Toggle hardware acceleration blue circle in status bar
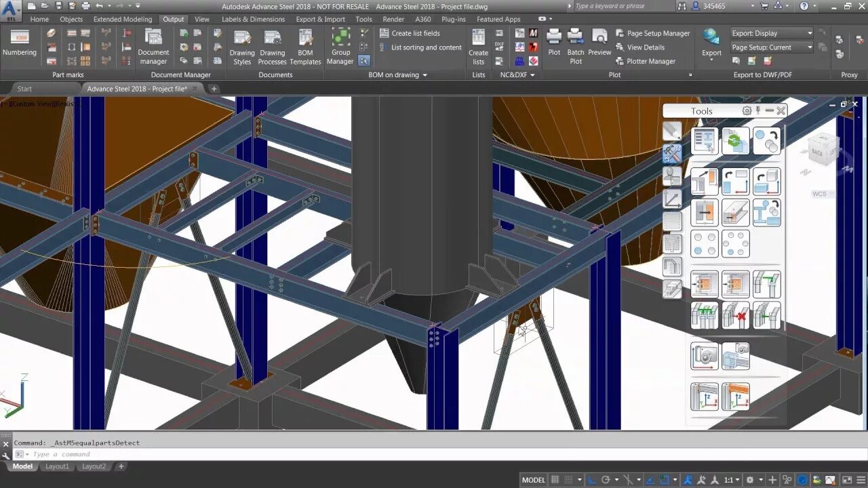The height and width of the screenshot is (488, 868). (802, 480)
